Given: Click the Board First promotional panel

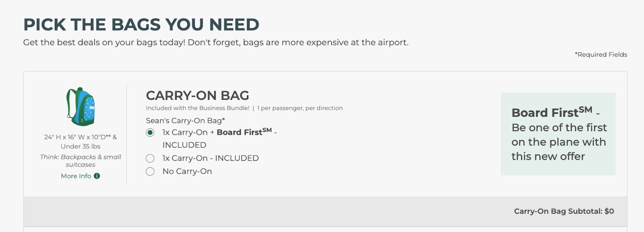Looking at the screenshot, I should tap(558, 134).
